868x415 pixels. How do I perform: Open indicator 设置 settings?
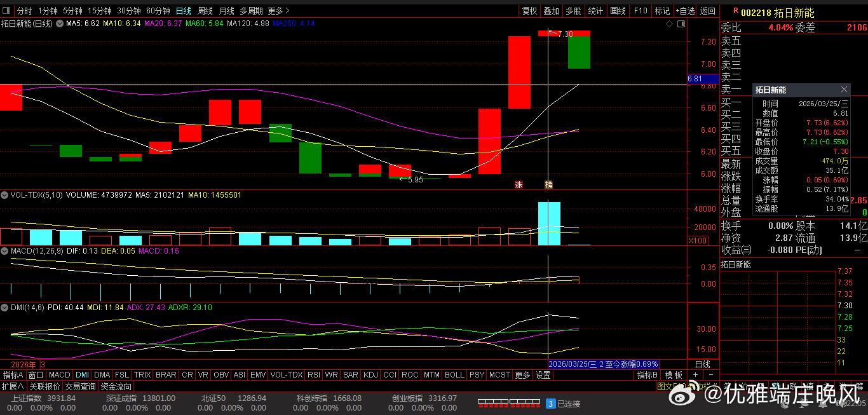(543, 375)
